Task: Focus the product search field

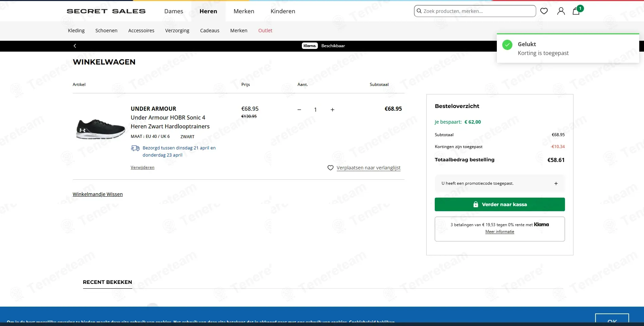Action: click(475, 11)
